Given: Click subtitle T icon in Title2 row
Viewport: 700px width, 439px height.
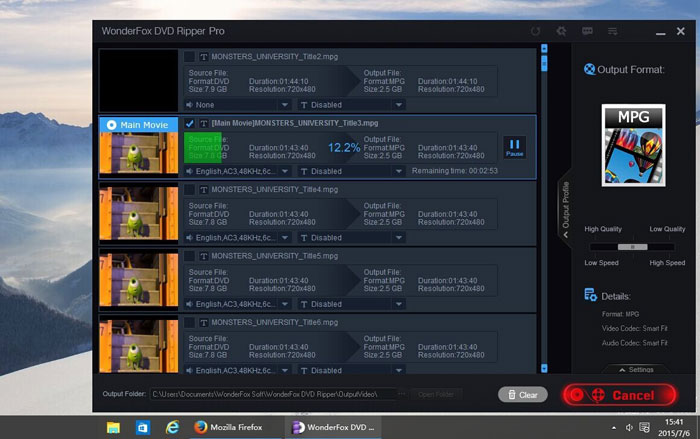Looking at the screenshot, I should (x=304, y=105).
